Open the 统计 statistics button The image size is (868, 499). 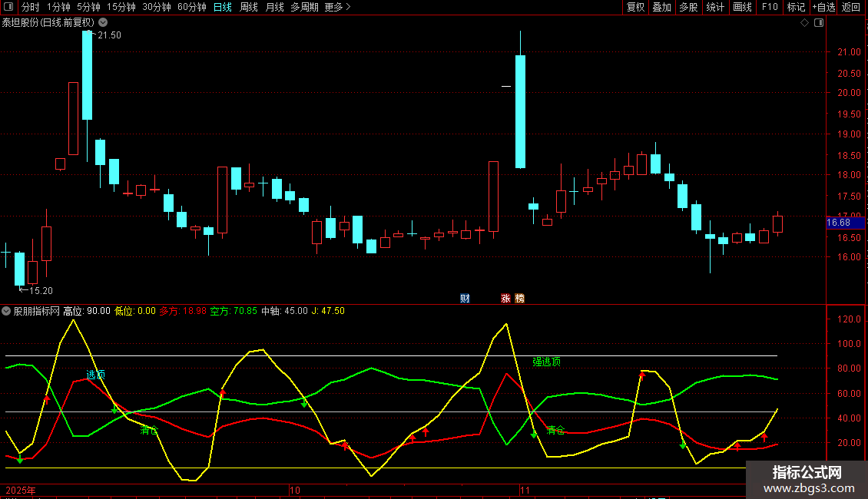click(715, 7)
